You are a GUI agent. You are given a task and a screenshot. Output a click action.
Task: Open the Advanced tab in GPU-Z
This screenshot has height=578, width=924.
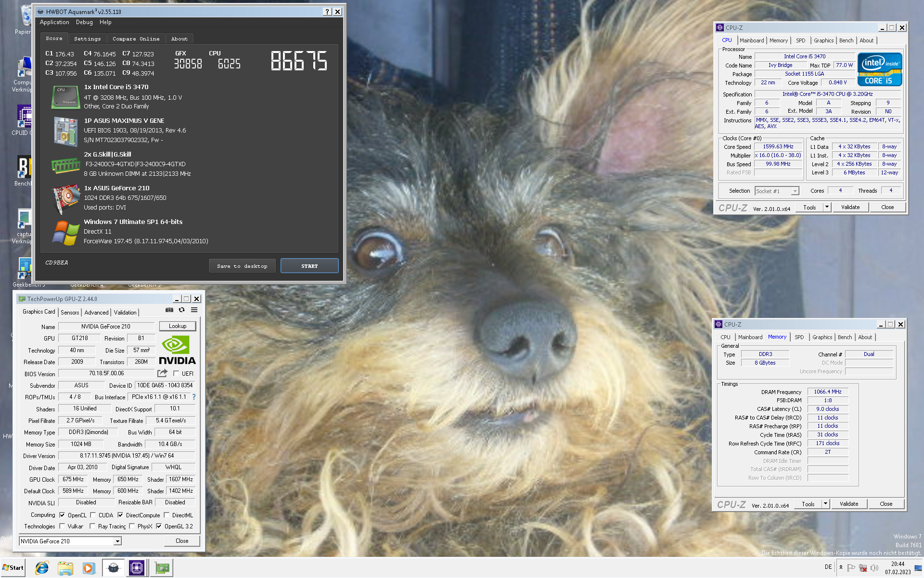tap(97, 313)
